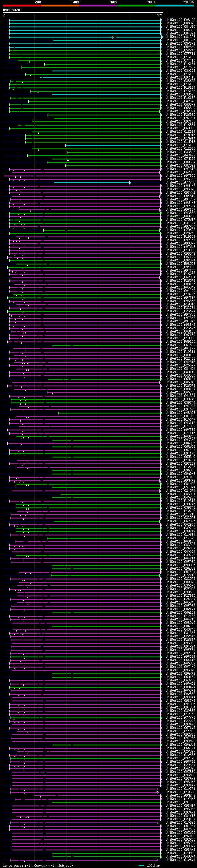Select label UniRef100_Q9SEB9
Screen dimensions: 197x868
point(180,464)
